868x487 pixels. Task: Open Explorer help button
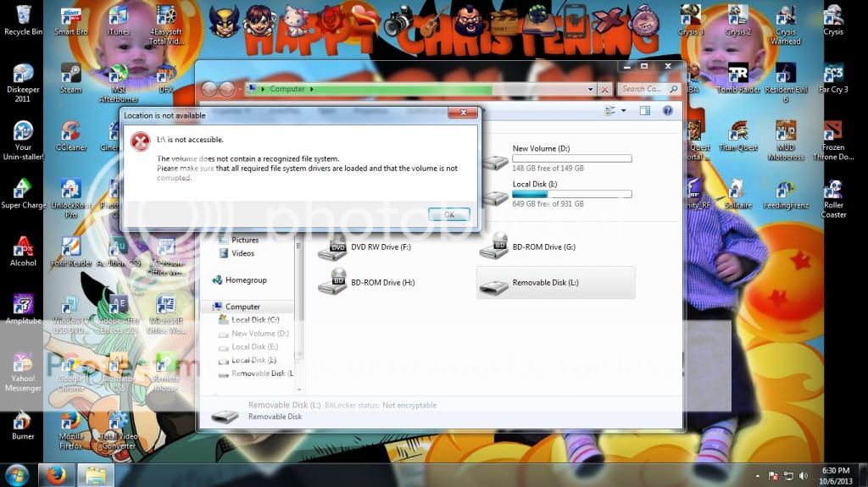click(x=668, y=111)
